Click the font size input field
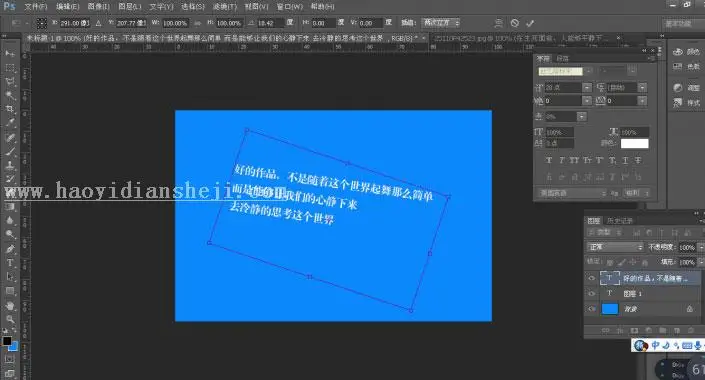The height and width of the screenshot is (380, 705). coord(564,88)
